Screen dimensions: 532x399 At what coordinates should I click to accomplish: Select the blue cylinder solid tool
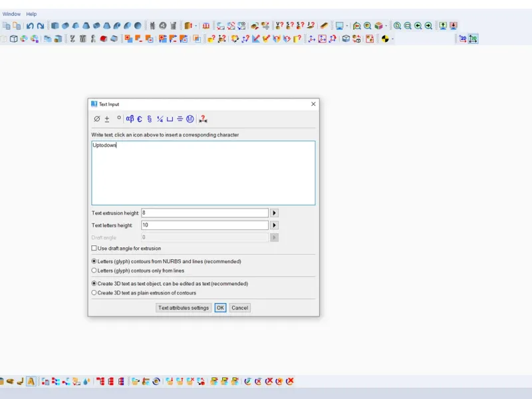(65, 26)
